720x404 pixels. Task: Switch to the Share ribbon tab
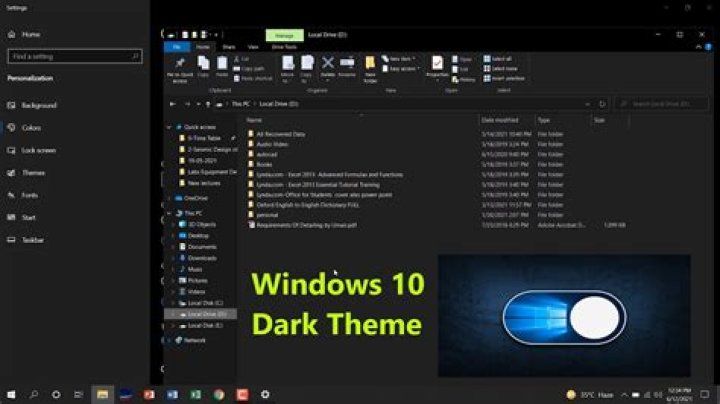pyautogui.click(x=229, y=47)
